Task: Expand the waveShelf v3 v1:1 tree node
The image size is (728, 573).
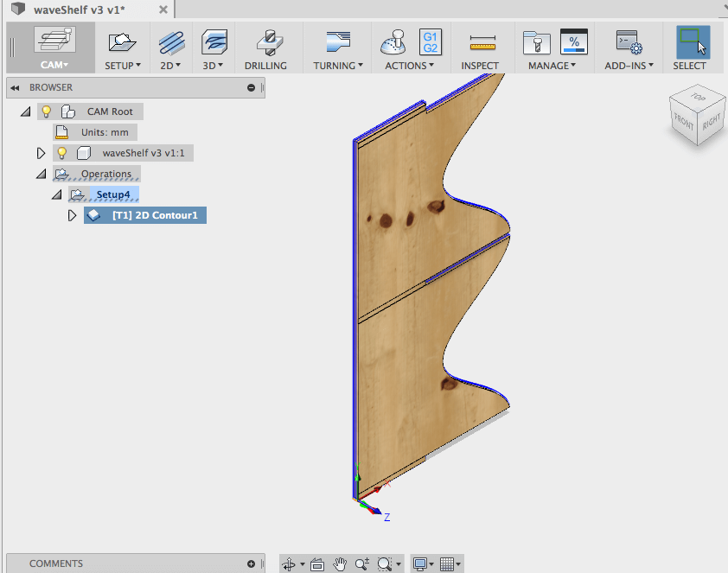Action: [41, 153]
